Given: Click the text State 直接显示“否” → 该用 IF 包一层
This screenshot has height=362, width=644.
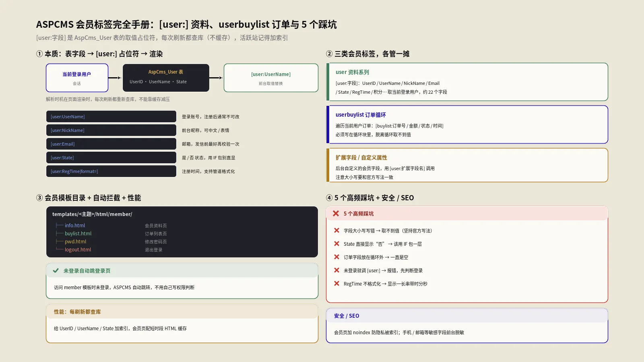Looking at the screenshot, I should (x=383, y=244).
